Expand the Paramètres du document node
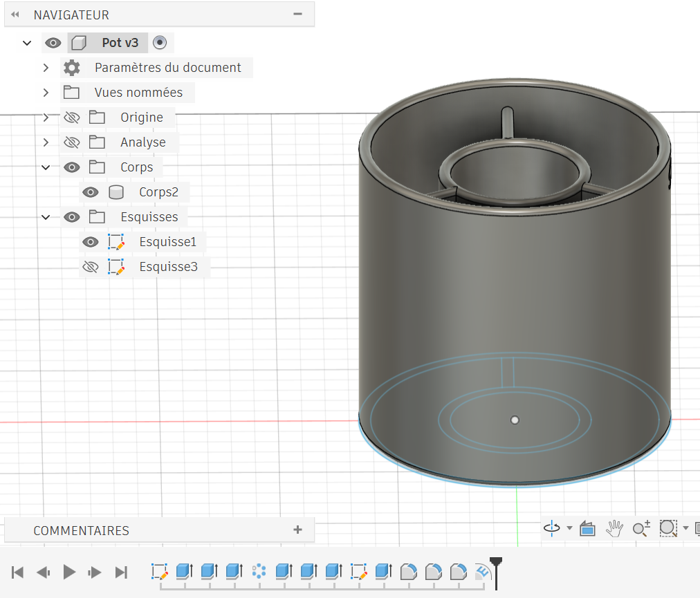The width and height of the screenshot is (700, 598). tap(46, 68)
